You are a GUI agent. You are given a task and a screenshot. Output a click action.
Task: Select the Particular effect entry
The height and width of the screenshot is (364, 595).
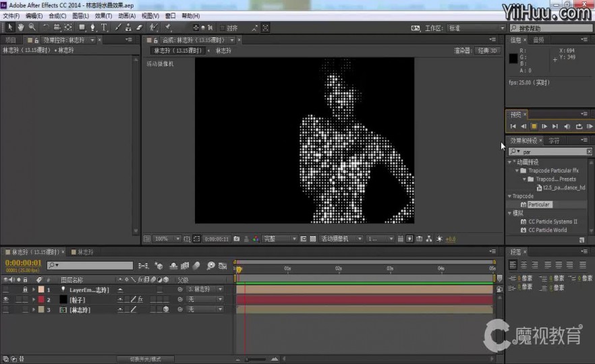tap(539, 204)
